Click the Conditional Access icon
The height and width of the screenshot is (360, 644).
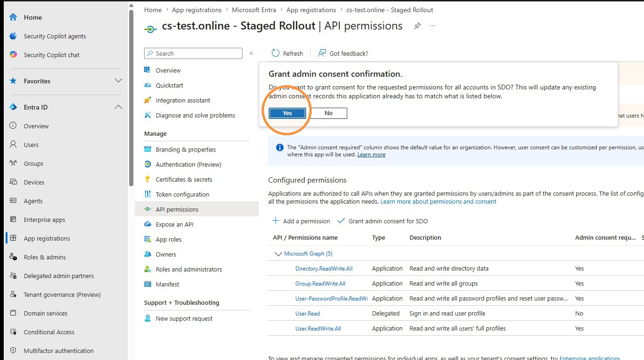click(x=13, y=332)
